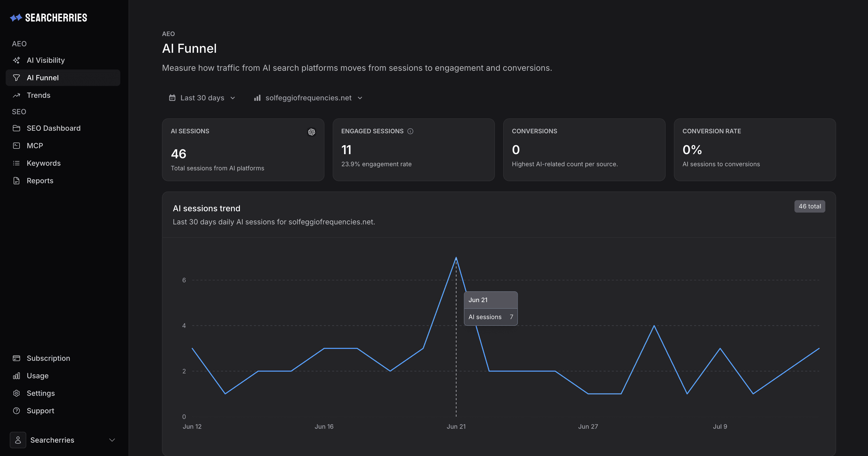Click the 46 total badge
The image size is (868, 456).
810,206
